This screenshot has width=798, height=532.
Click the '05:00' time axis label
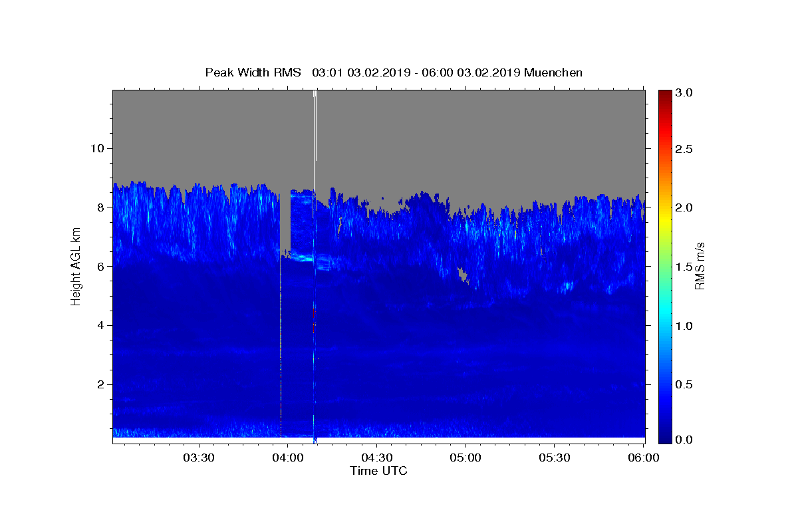pos(465,458)
